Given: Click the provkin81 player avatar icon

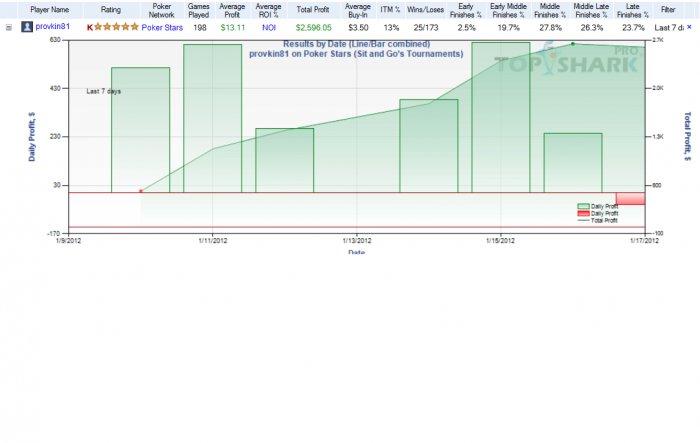Looking at the screenshot, I should [x=27, y=27].
